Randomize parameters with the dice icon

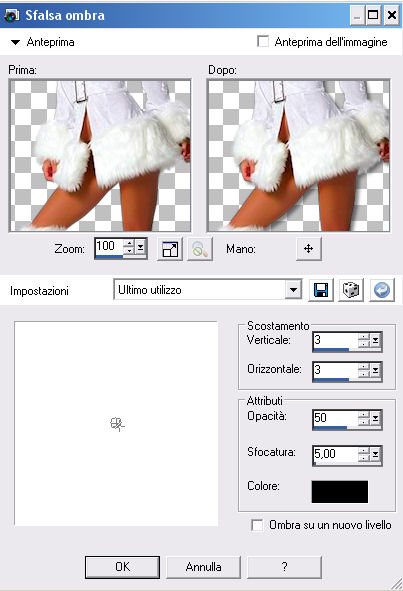point(351,290)
